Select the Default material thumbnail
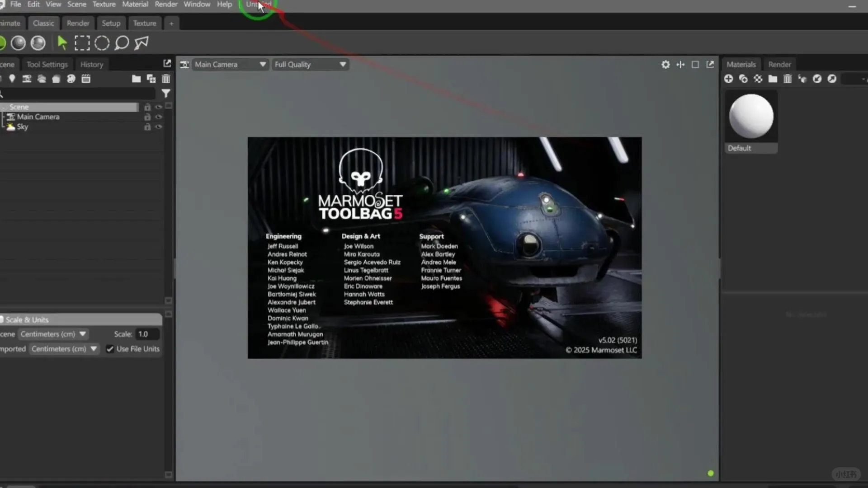The height and width of the screenshot is (488, 868). click(x=751, y=116)
